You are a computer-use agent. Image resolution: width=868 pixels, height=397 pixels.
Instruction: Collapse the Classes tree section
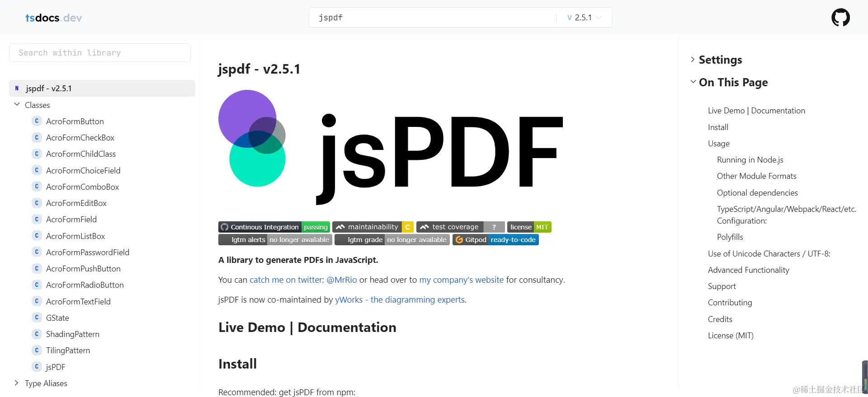pyautogui.click(x=17, y=105)
